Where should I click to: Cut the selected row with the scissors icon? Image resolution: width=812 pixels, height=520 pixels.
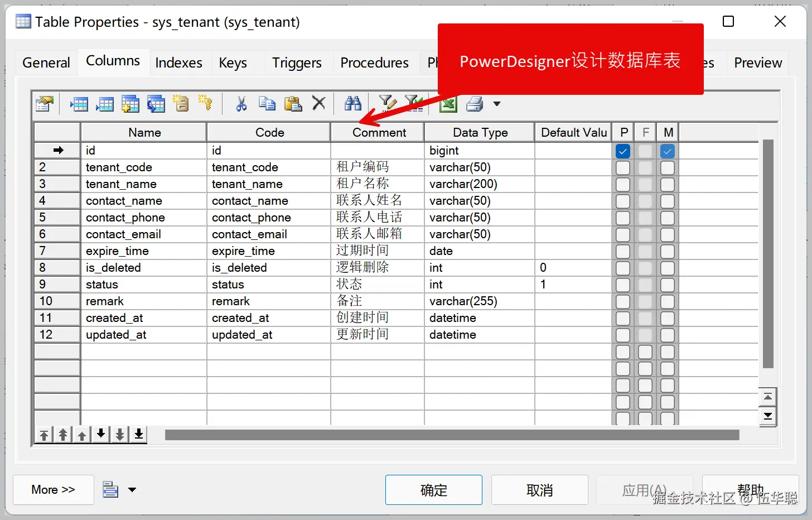pos(241,103)
